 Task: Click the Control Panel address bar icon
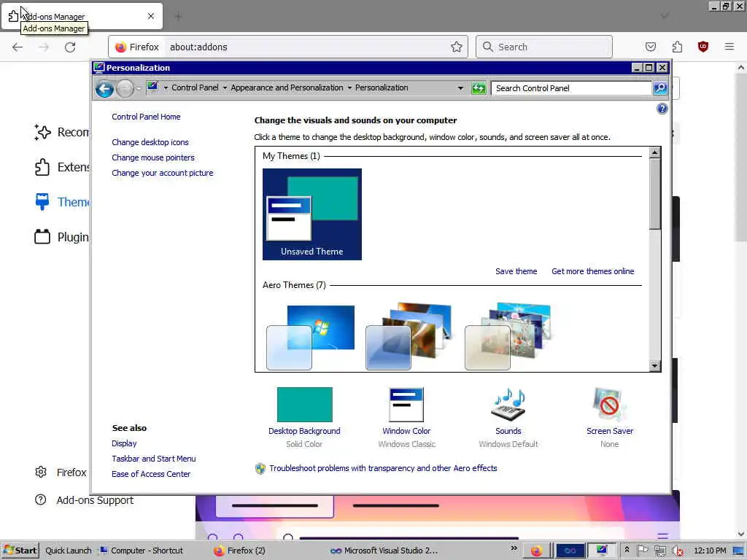coord(152,87)
